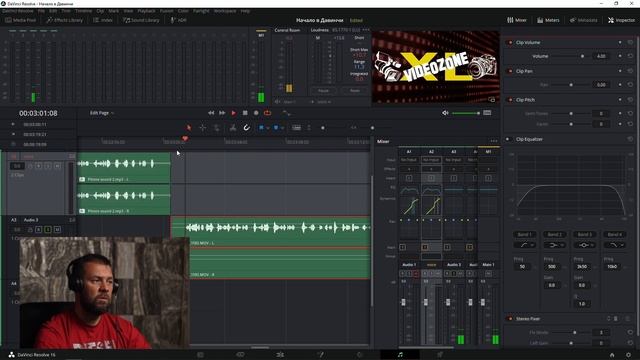Open the Effects Library panel
640x360 pixels.
(64, 20)
